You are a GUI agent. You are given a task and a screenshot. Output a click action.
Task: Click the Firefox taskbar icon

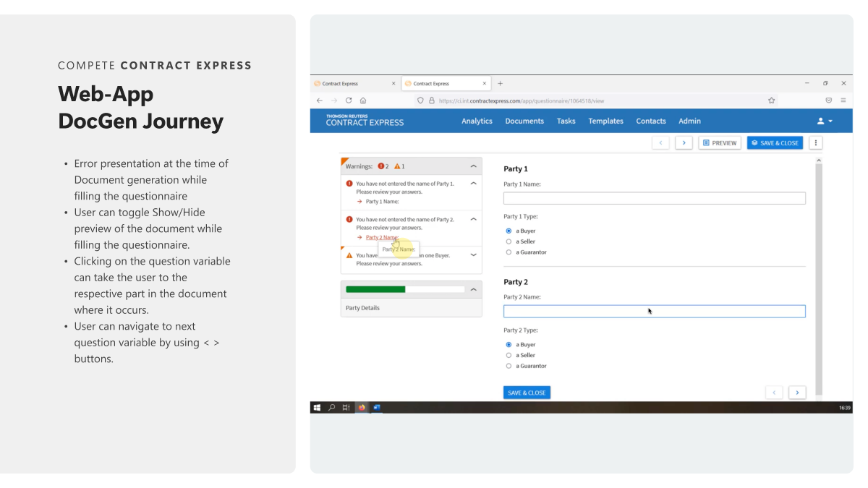[x=362, y=408]
